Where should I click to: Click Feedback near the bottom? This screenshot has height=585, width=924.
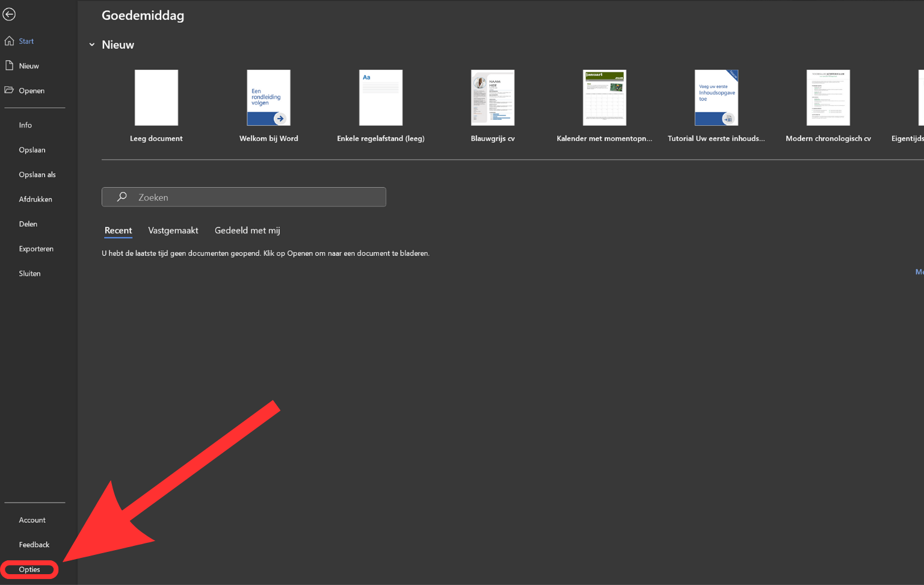[x=34, y=544]
